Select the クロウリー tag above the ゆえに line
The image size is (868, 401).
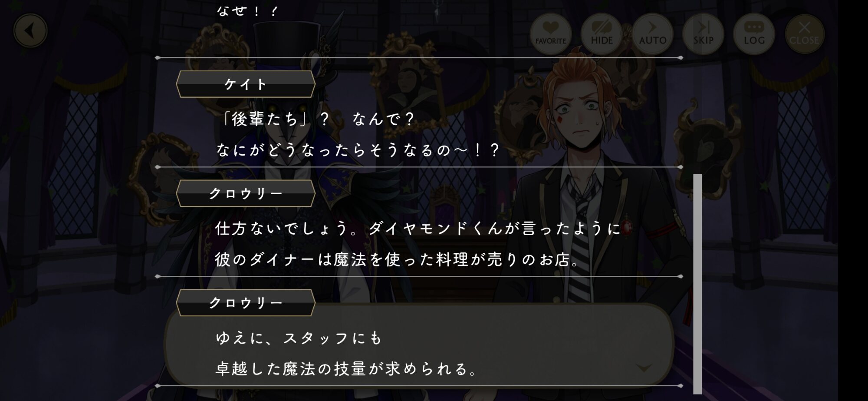click(246, 303)
